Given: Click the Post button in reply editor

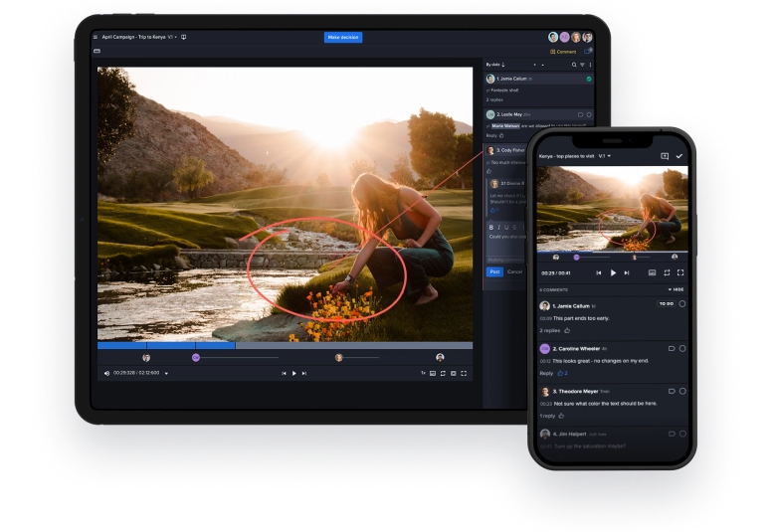Looking at the screenshot, I should [494, 271].
